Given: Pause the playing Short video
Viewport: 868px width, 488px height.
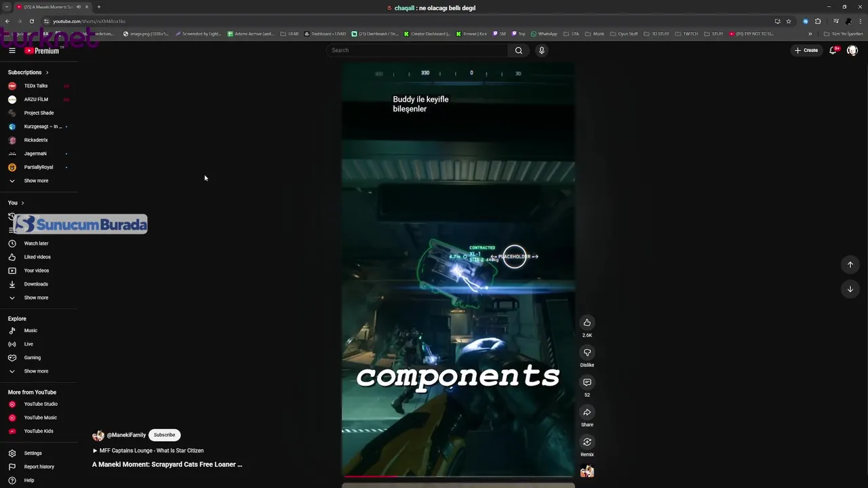Looking at the screenshot, I should [x=458, y=270].
